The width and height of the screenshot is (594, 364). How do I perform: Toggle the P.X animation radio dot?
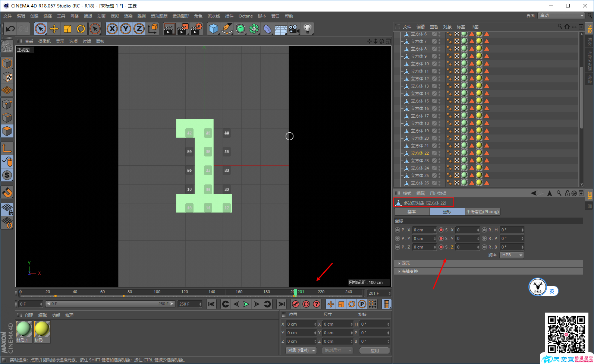pos(397,230)
